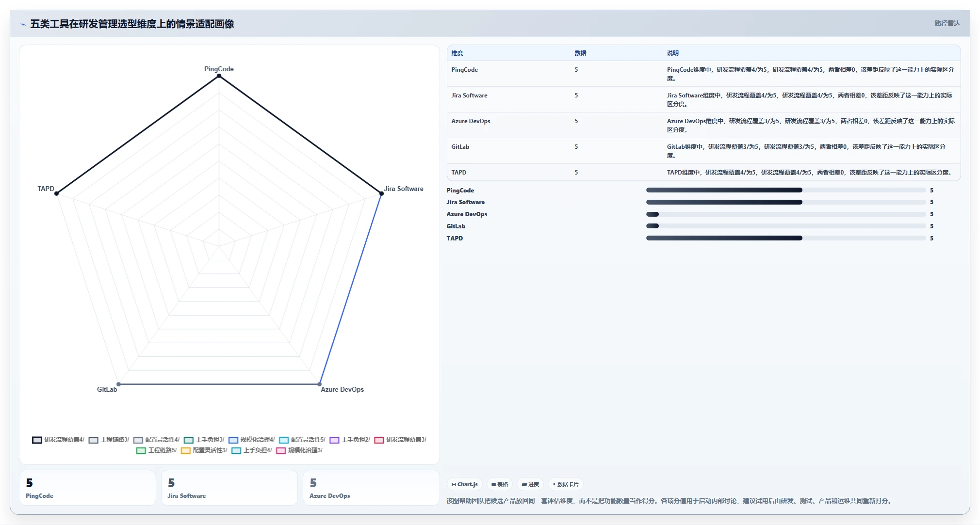
Task: Click the Jira Software axis label on the radar
Action: pyautogui.click(x=404, y=189)
